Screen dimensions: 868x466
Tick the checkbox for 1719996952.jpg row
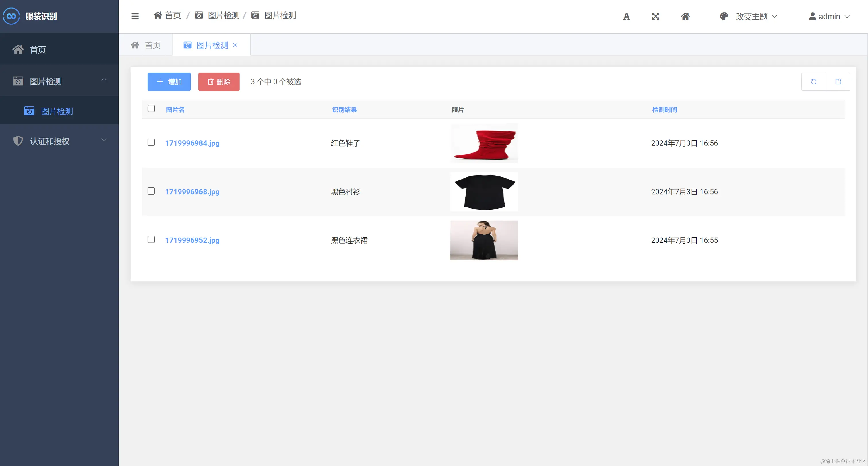151,240
